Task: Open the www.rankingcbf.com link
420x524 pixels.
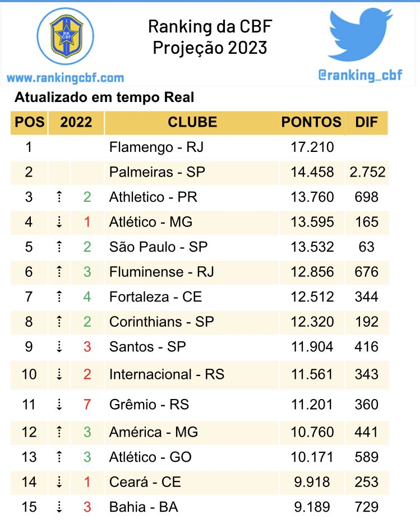Action: [65, 78]
